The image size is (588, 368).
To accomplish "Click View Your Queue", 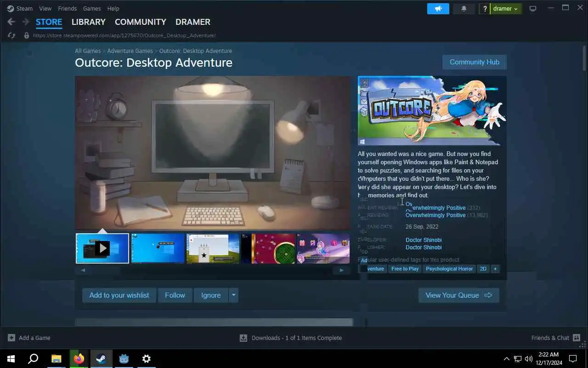I will [458, 295].
